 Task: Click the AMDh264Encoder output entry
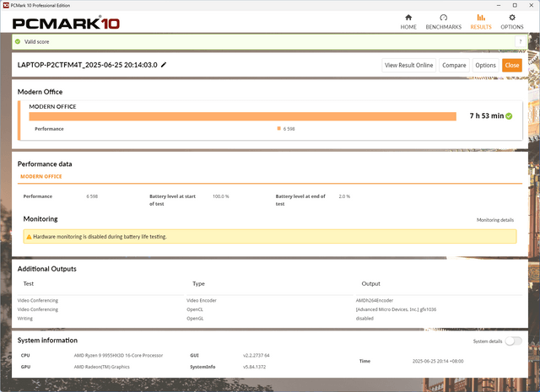pos(375,300)
